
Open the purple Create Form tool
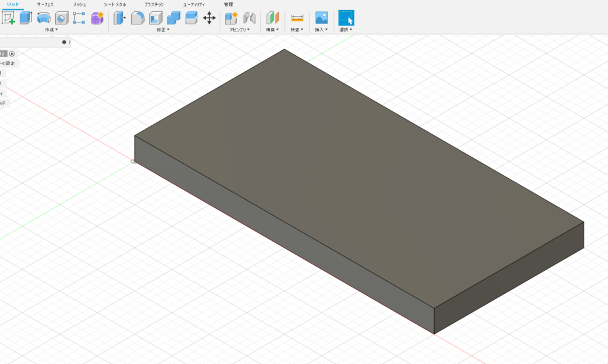pos(97,18)
